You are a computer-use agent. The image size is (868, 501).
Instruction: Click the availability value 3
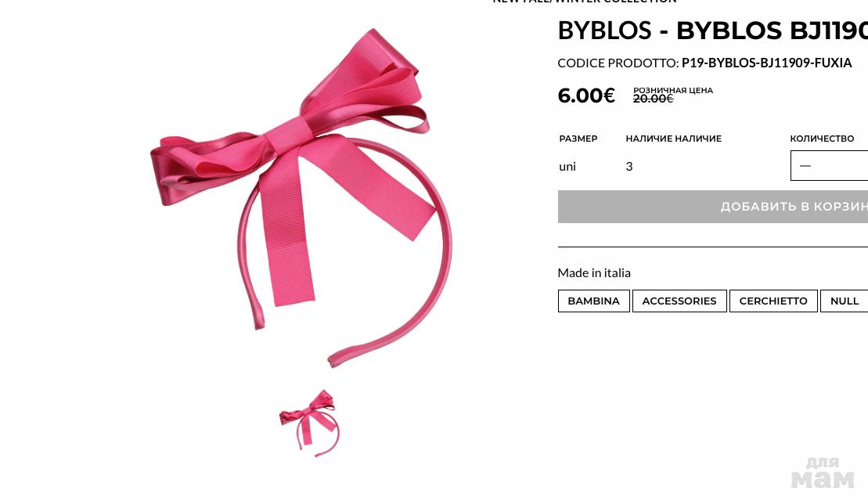point(629,167)
